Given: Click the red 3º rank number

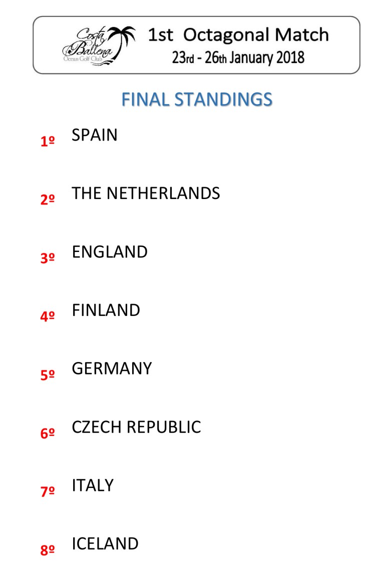Looking at the screenshot, I should 48,257.
